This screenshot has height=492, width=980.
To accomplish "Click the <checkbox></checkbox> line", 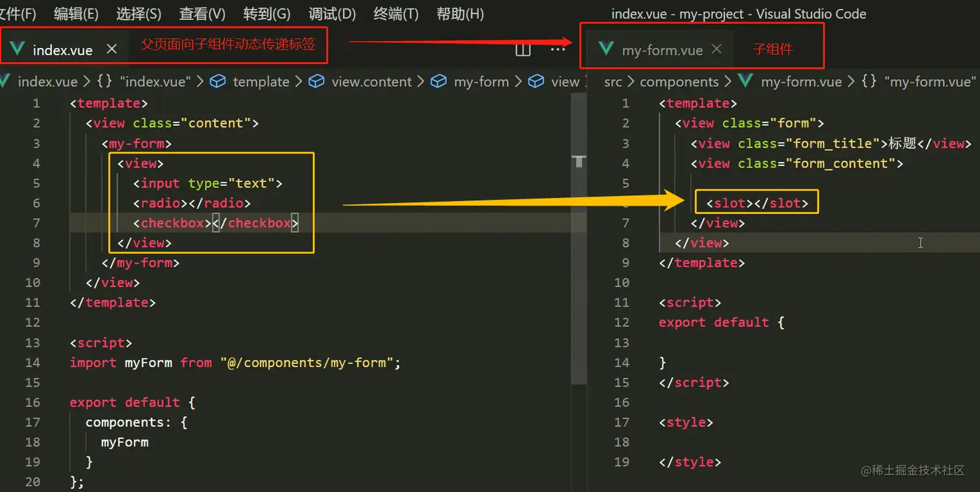I will [x=215, y=223].
